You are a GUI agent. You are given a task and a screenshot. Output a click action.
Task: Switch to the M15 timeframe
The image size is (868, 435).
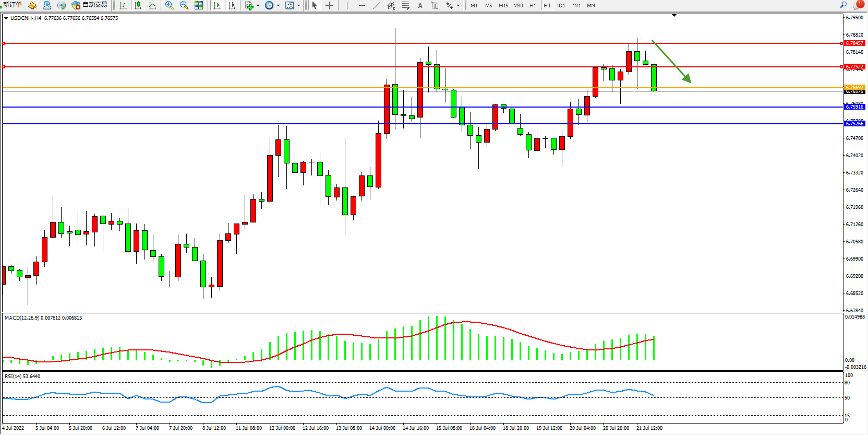pyautogui.click(x=503, y=5)
